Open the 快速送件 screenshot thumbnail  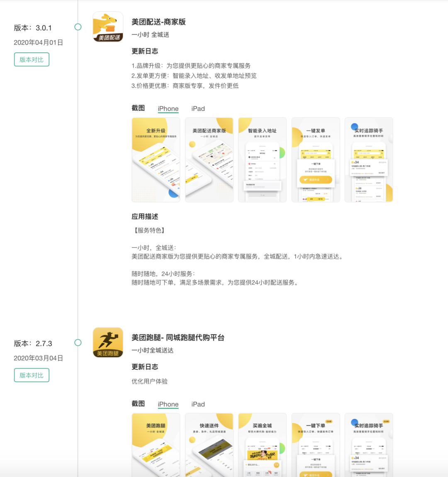[209, 445]
